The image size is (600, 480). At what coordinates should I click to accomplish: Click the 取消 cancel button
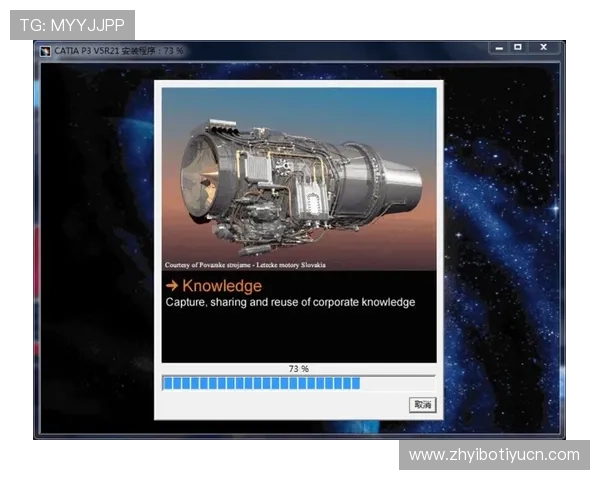pyautogui.click(x=422, y=405)
